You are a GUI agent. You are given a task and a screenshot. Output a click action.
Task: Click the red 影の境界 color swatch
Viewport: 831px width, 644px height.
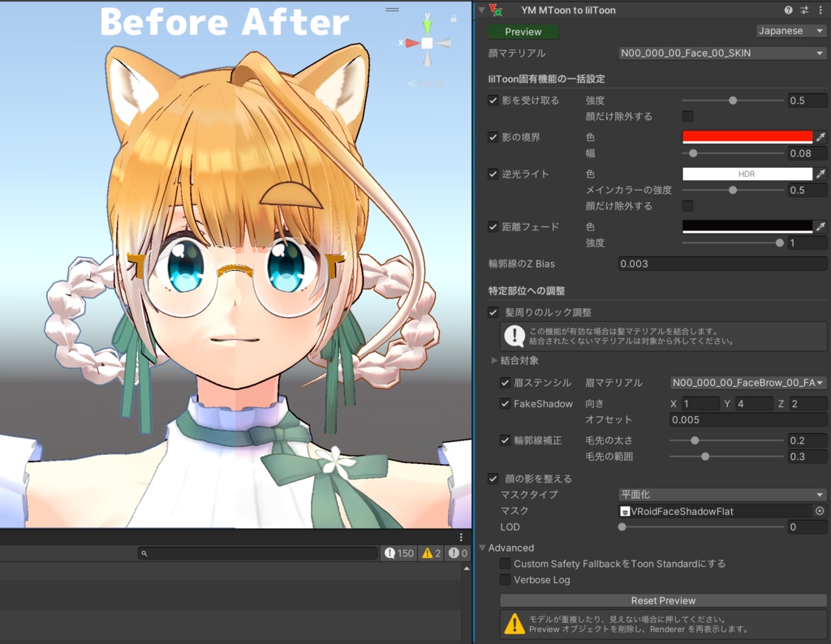[747, 137]
